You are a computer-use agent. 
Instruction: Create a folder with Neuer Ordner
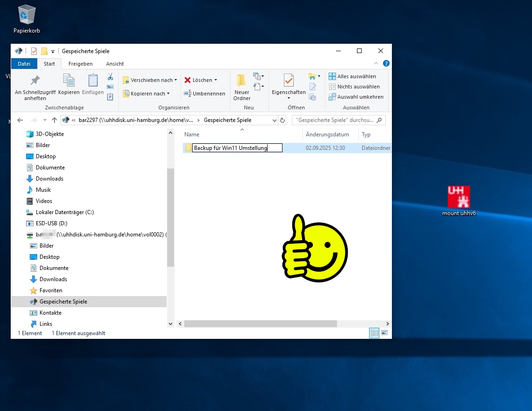coord(242,87)
